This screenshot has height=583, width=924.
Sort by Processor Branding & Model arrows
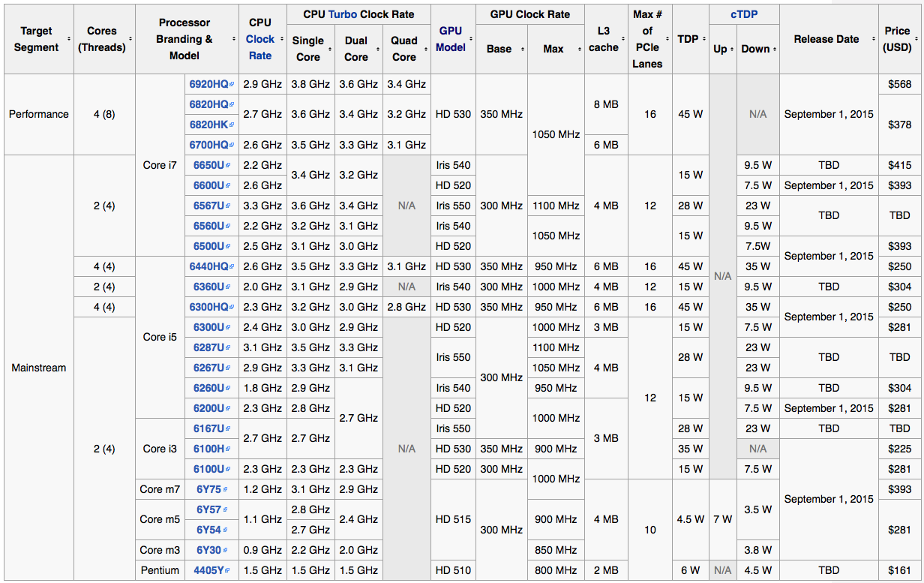[235, 39]
